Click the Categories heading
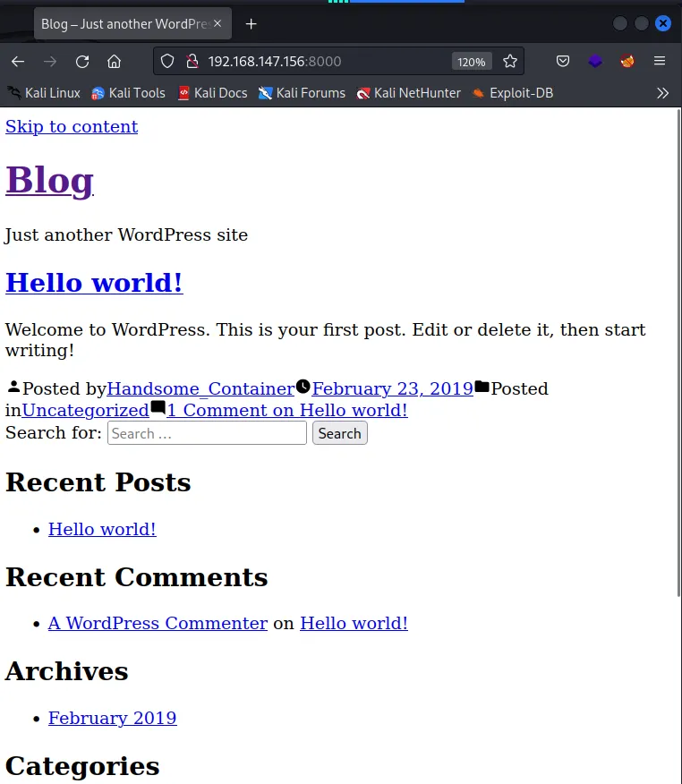The height and width of the screenshot is (784, 682). (x=82, y=766)
